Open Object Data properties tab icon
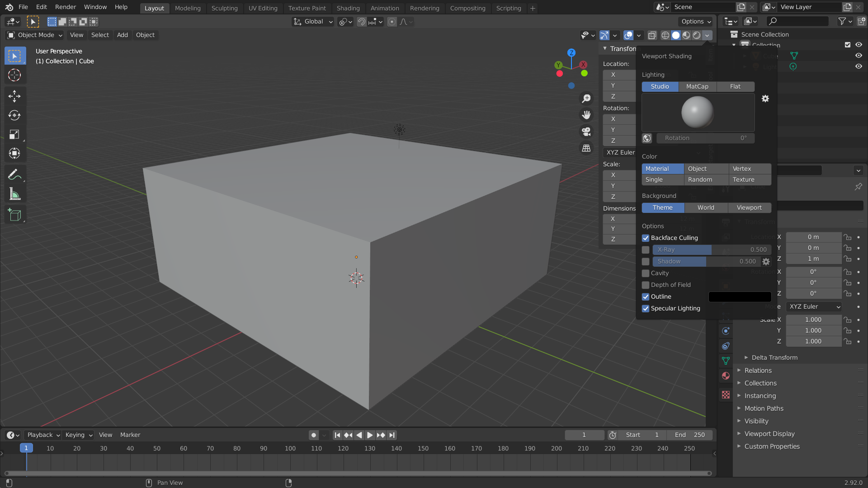868x488 pixels. tap(726, 361)
